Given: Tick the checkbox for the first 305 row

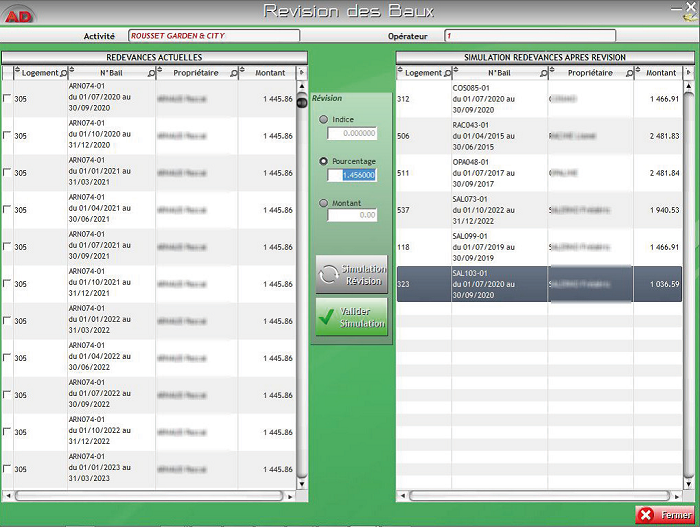Looking at the screenshot, I should (8, 99).
